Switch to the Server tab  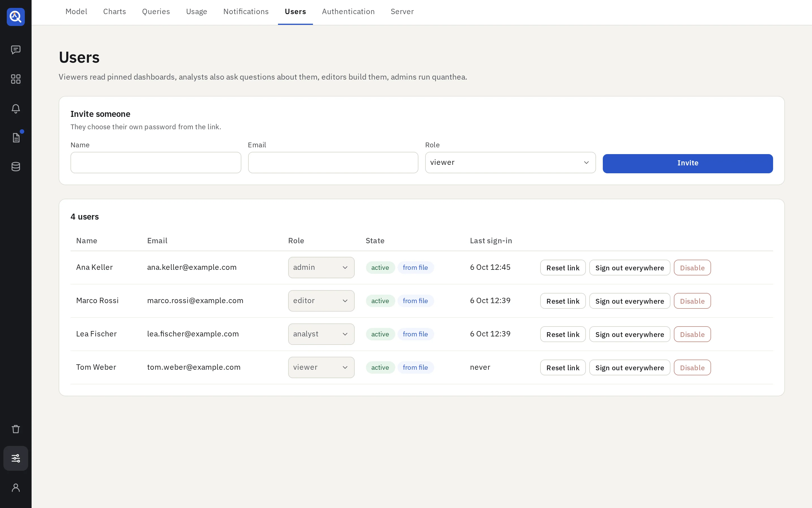(402, 11)
